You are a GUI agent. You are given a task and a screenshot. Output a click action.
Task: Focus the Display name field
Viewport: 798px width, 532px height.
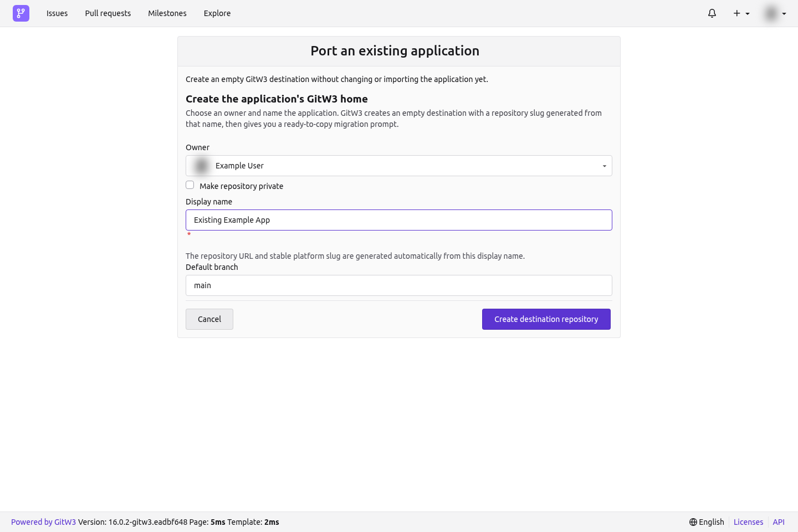point(399,220)
